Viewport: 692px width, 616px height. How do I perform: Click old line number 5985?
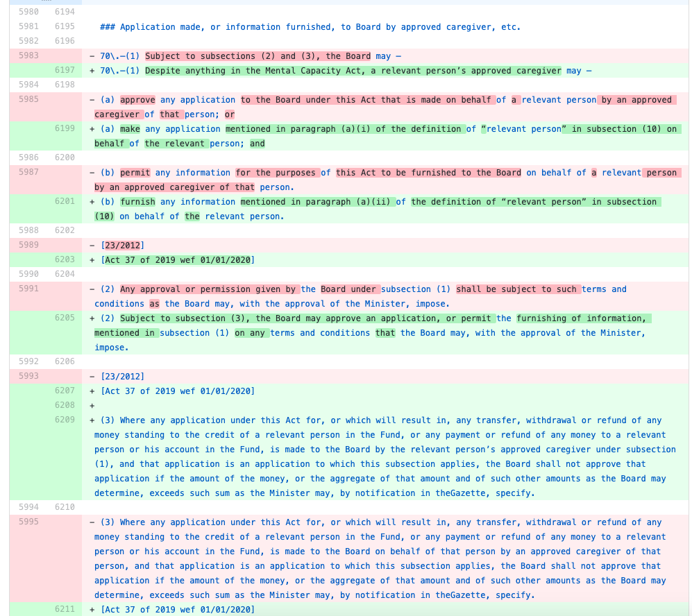(x=29, y=99)
